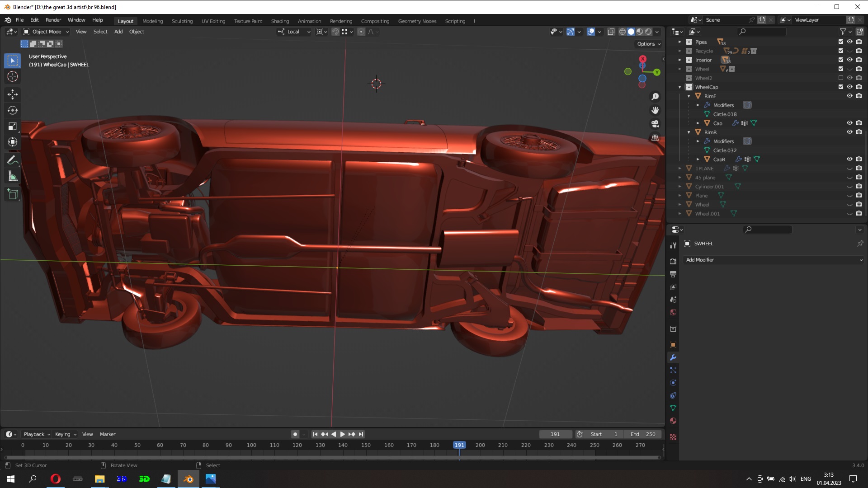Toggle camera view icon in viewport
868x488 pixels.
click(x=655, y=124)
